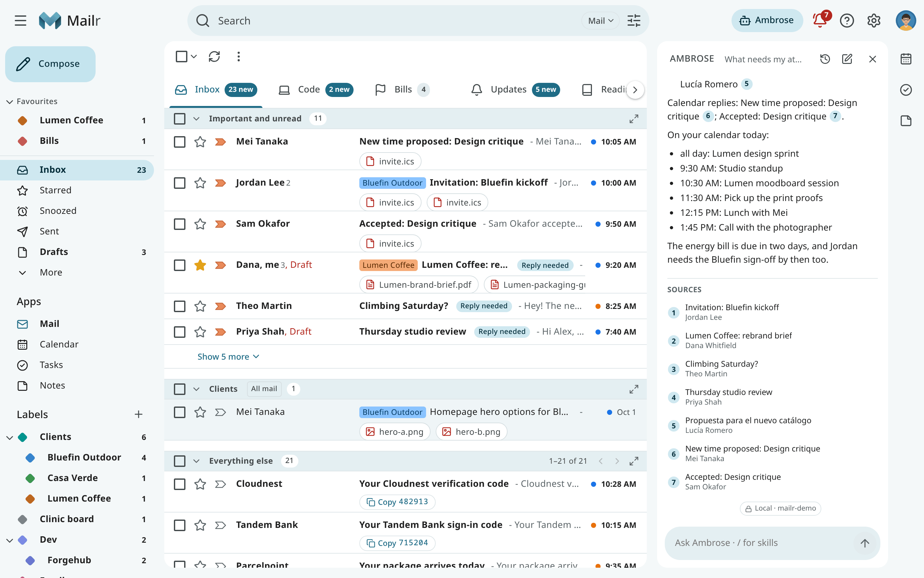Collapse the Dev label tree
Viewport: 924px width, 578px height.
pyautogui.click(x=10, y=540)
